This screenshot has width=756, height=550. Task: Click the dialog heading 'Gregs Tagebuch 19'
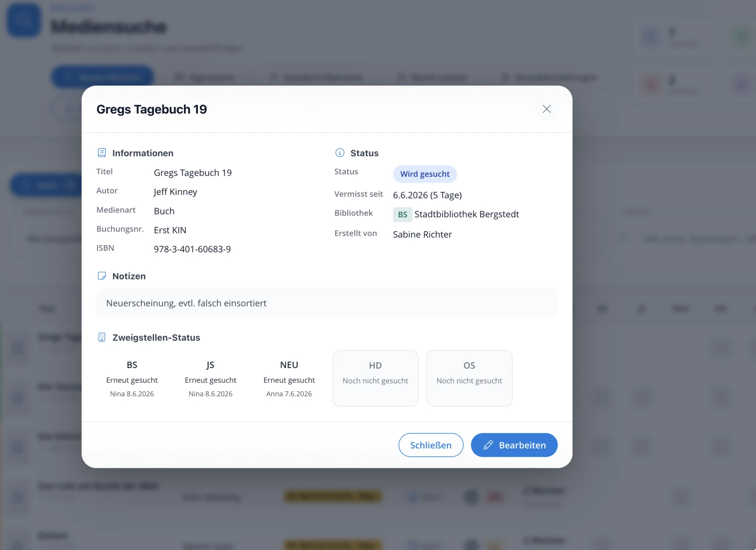152,109
